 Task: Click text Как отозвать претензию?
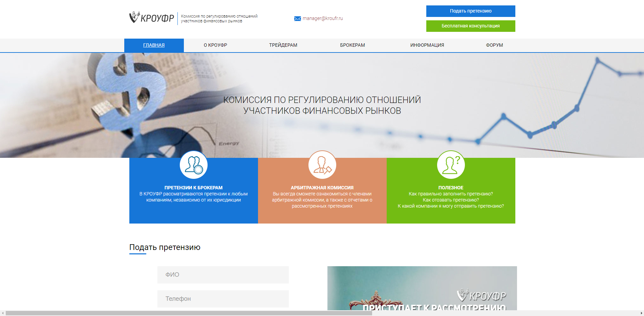point(451,200)
